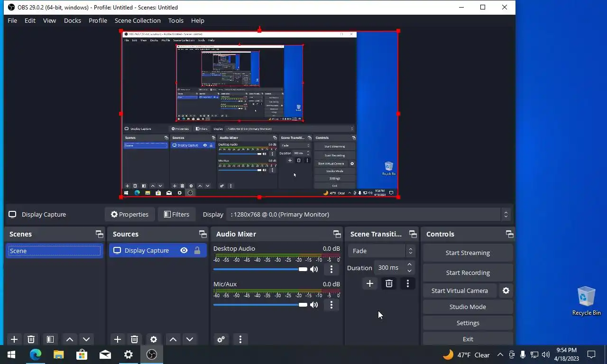The height and width of the screenshot is (364, 607).
Task: Move scene up arrow in Scenes panel
Action: click(70, 339)
